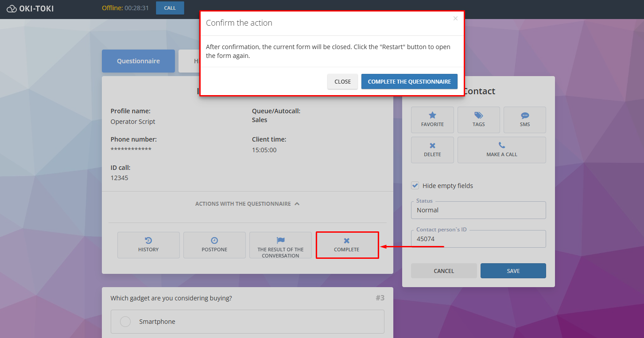This screenshot has height=338, width=644.
Task: Click the Contact person's ID field
Action: (478, 239)
